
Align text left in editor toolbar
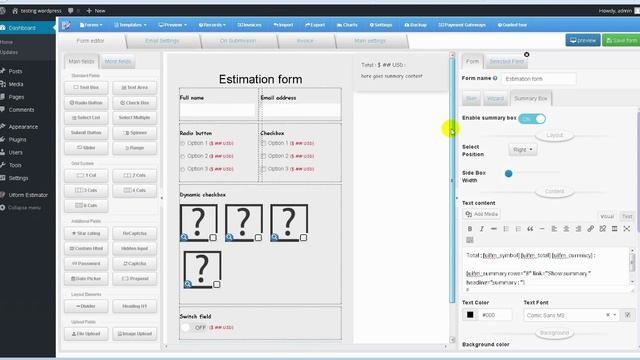point(554,229)
